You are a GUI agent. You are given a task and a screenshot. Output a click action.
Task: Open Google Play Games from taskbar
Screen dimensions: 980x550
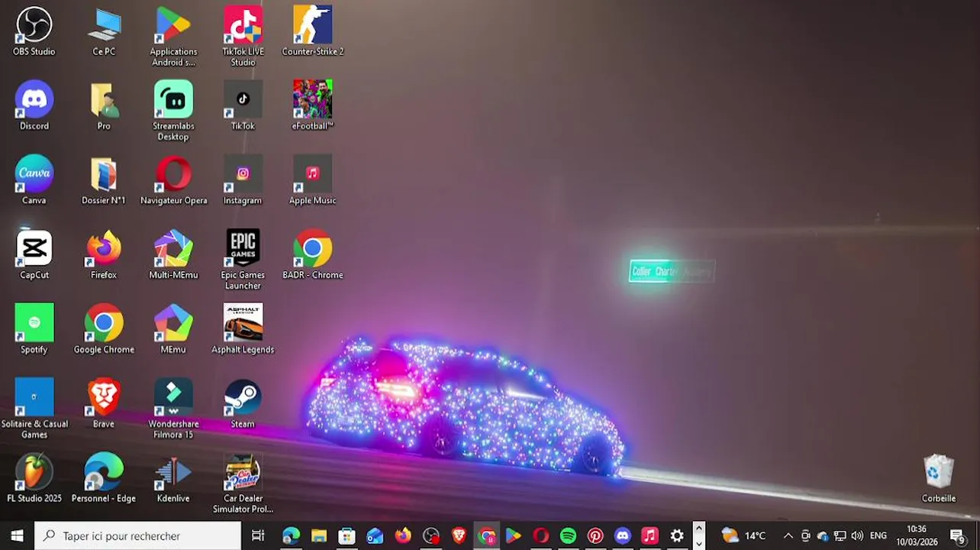point(514,535)
